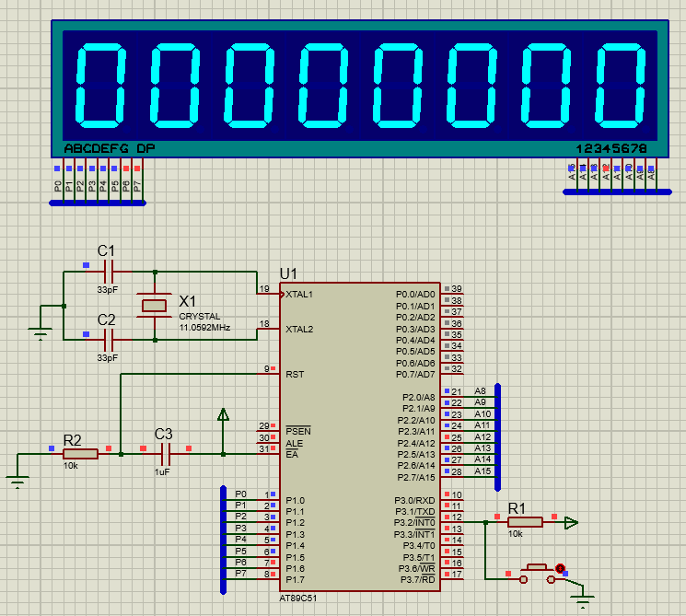Click the P0.0/AD0 pin label
This screenshot has height=616, width=686.
(x=415, y=295)
